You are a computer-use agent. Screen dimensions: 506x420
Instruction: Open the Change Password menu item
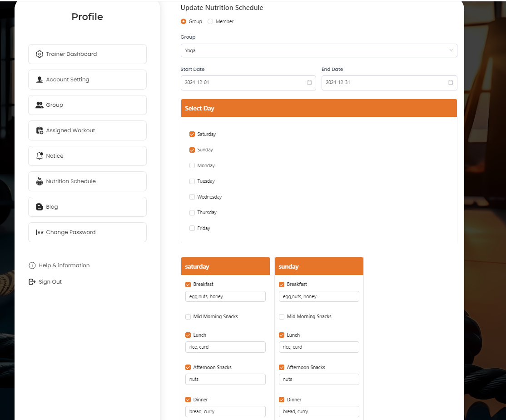87,232
